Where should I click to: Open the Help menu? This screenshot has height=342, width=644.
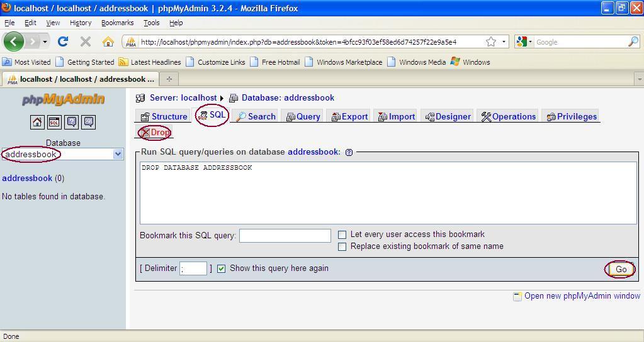click(176, 23)
